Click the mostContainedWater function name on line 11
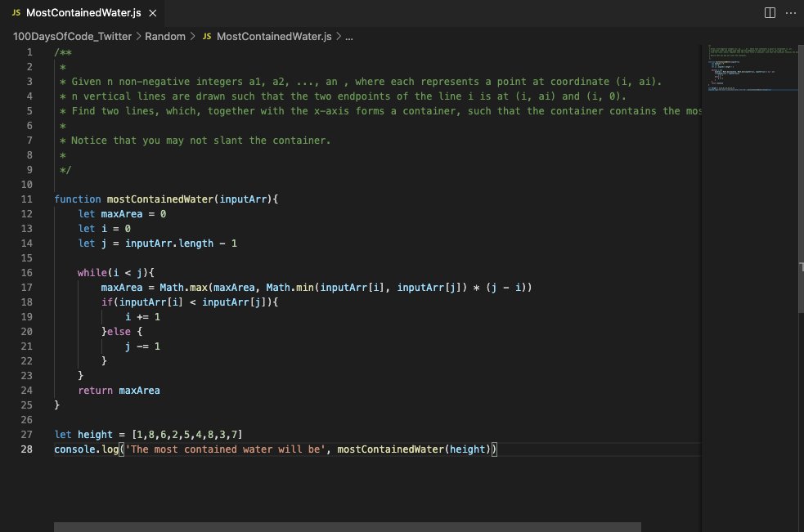Image resolution: width=804 pixels, height=532 pixels. (x=160, y=199)
